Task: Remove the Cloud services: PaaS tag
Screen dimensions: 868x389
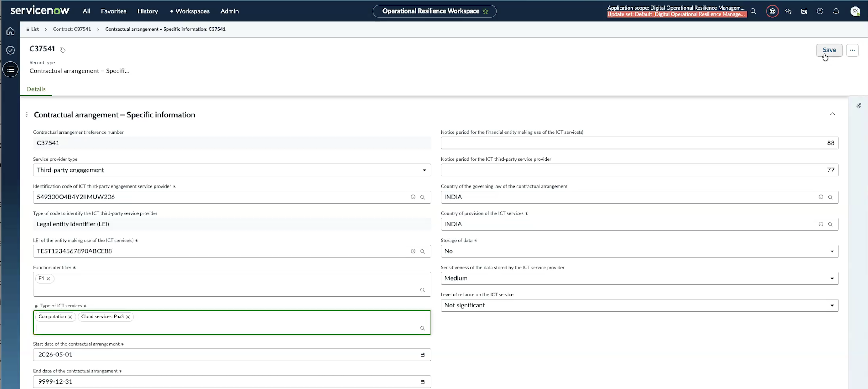Action: (128, 316)
